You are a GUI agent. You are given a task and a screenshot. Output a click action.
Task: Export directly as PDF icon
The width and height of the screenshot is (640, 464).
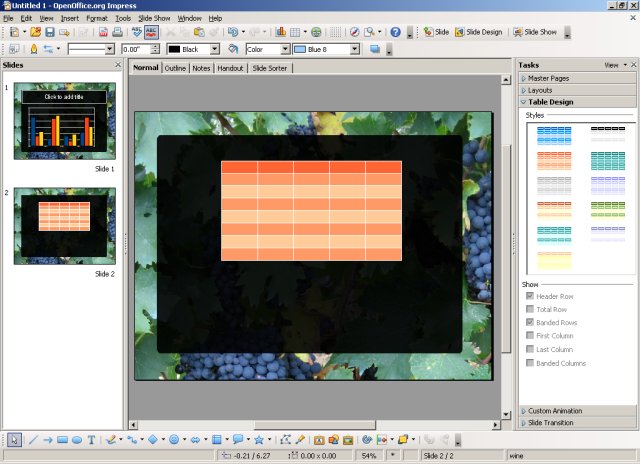coord(103,32)
